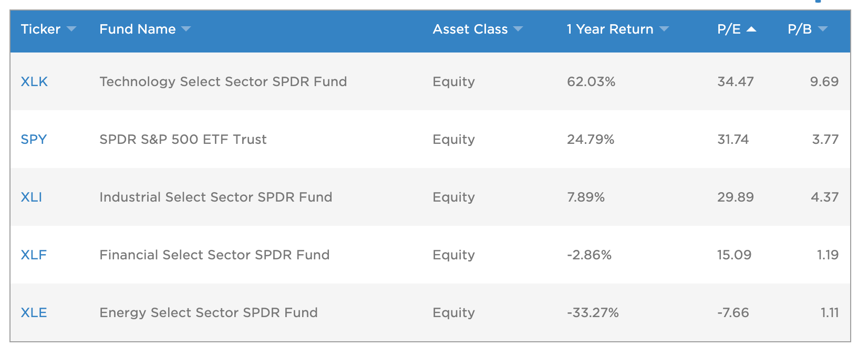Sort by Asset Class arrow
The height and width of the screenshot is (357, 868).
[x=518, y=29]
